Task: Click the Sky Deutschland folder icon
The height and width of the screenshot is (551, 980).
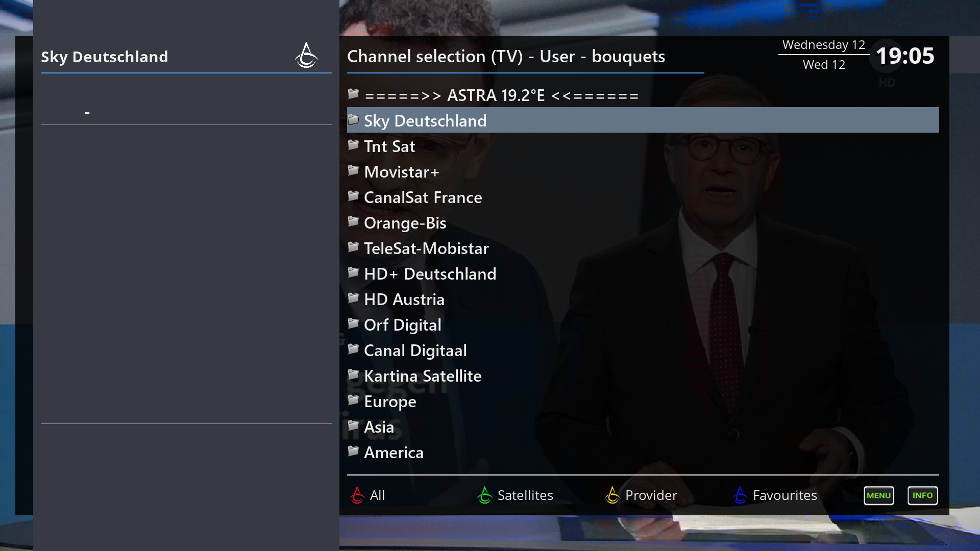Action: tap(353, 120)
